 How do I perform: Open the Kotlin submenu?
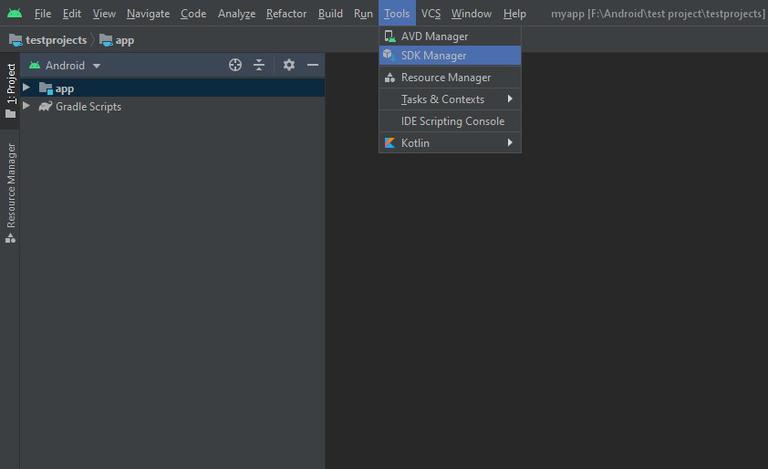[450, 143]
